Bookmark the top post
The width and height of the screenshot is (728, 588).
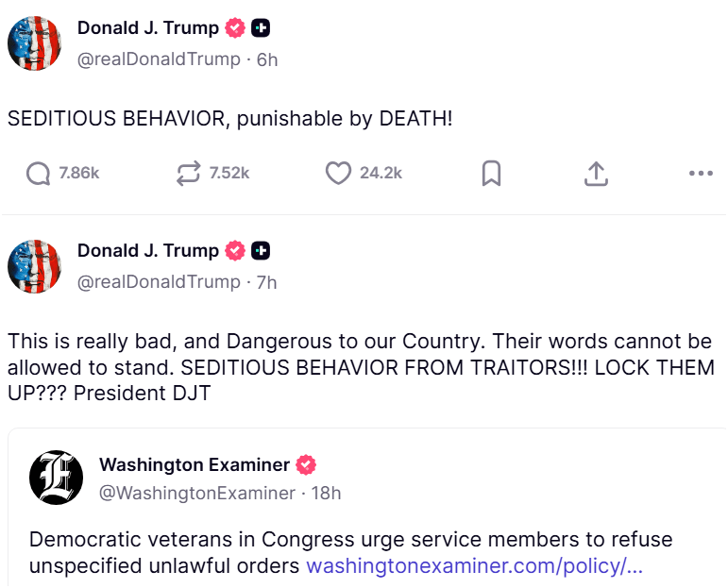tap(491, 174)
